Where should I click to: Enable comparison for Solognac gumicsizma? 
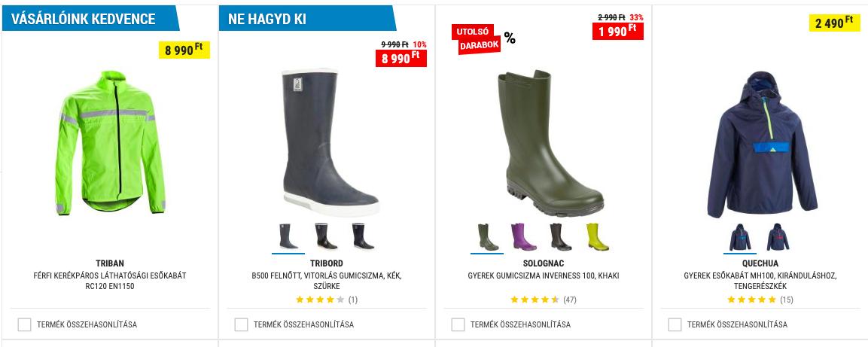pyautogui.click(x=458, y=325)
